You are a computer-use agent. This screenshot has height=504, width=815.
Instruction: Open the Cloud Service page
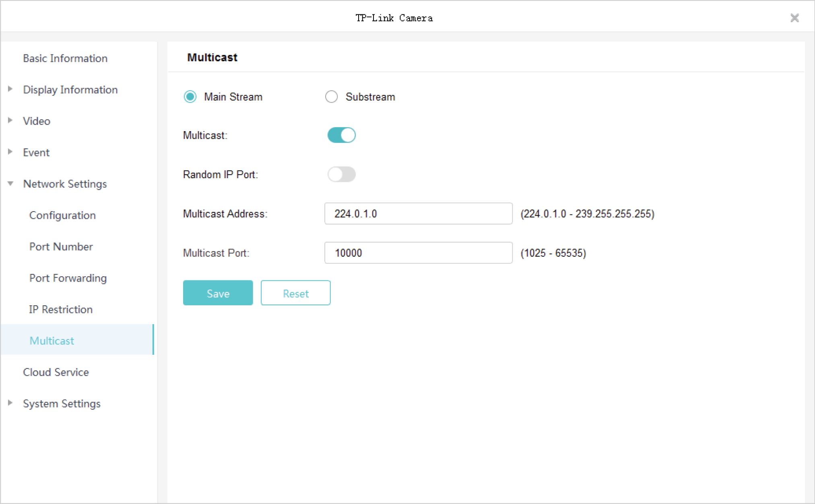point(56,372)
